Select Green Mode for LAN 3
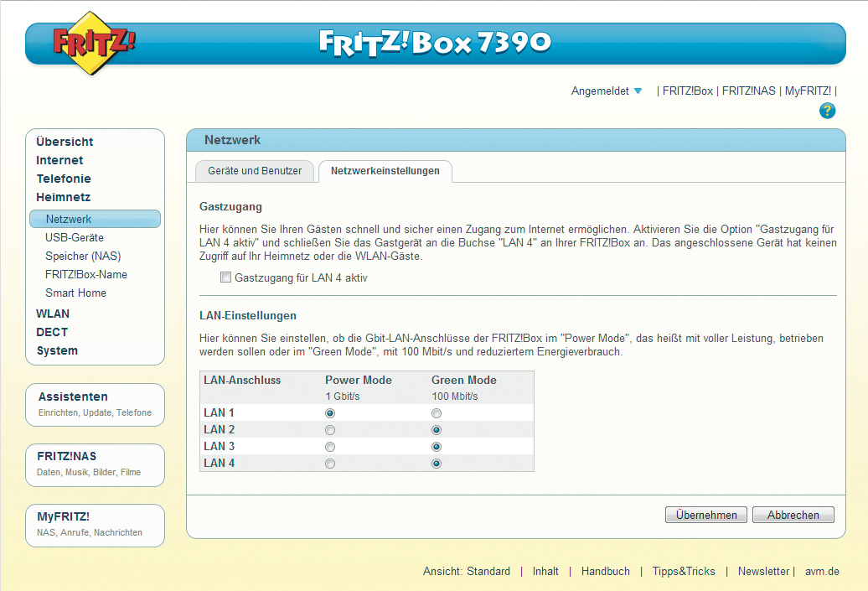The width and height of the screenshot is (868, 591). (x=437, y=447)
